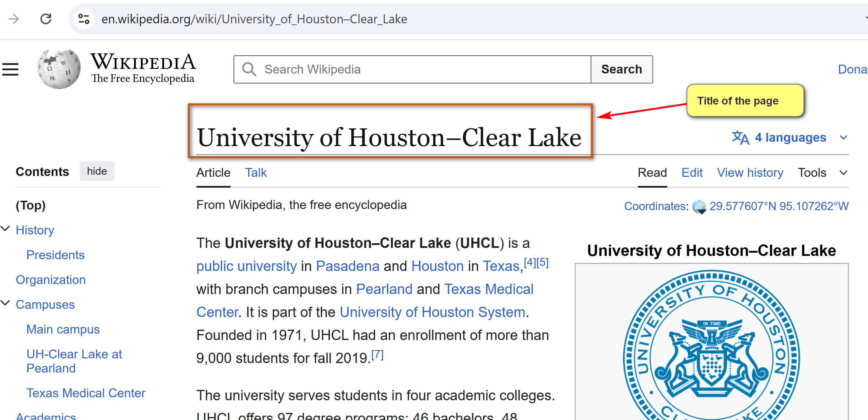Follow the University of Houston System link
Viewport: 868px width, 420px height.
pos(432,312)
